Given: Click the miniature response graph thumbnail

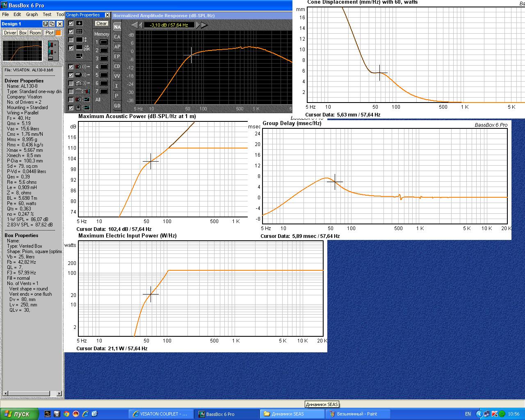Looking at the screenshot, I should click(x=23, y=51).
